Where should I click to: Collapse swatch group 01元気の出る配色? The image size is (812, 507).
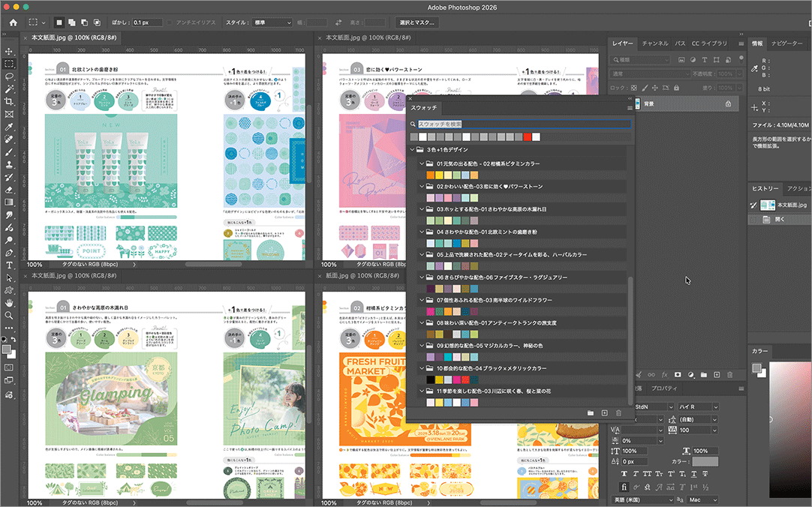422,163
